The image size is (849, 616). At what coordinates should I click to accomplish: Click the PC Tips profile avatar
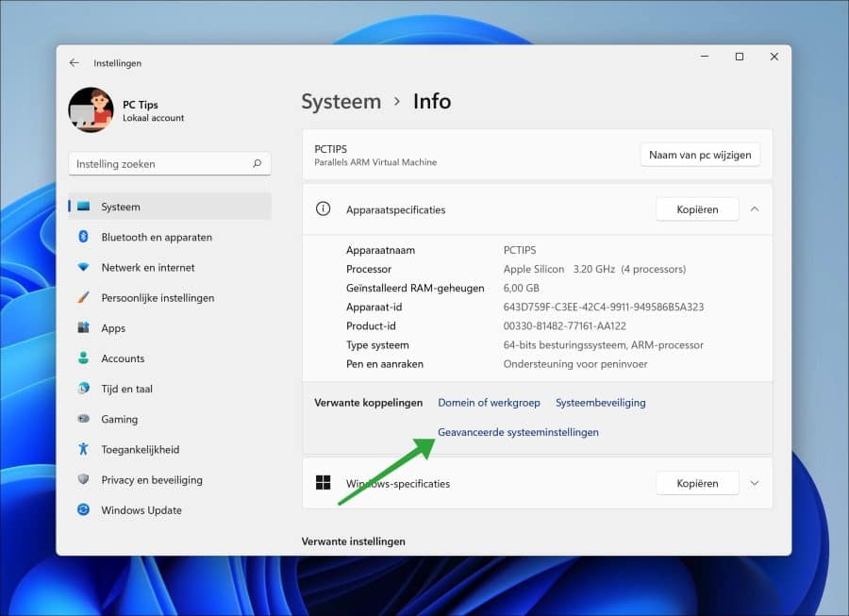[x=91, y=109]
